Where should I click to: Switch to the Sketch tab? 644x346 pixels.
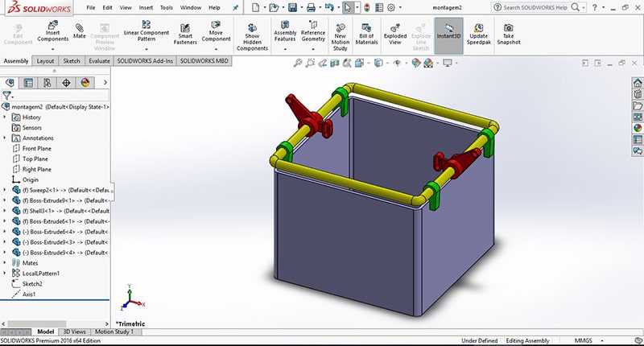(x=72, y=60)
